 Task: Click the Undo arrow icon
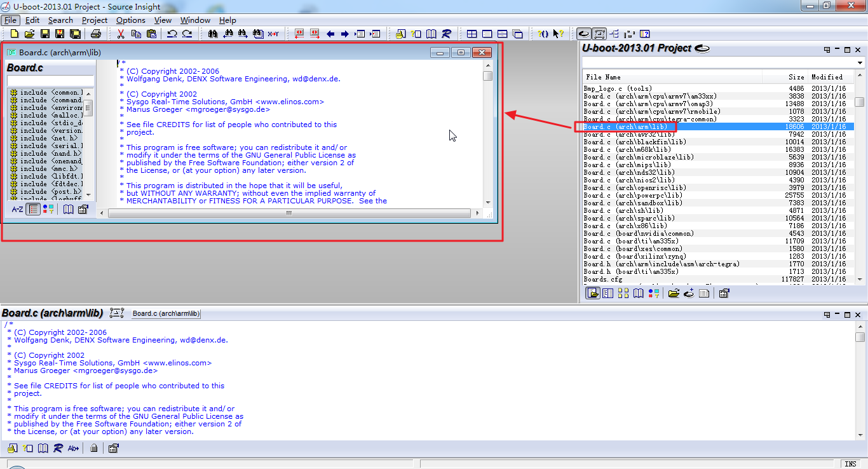pyautogui.click(x=172, y=34)
